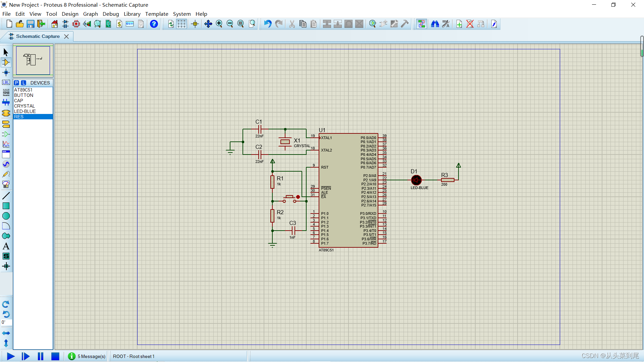Zoom in on the schematic

(219, 24)
